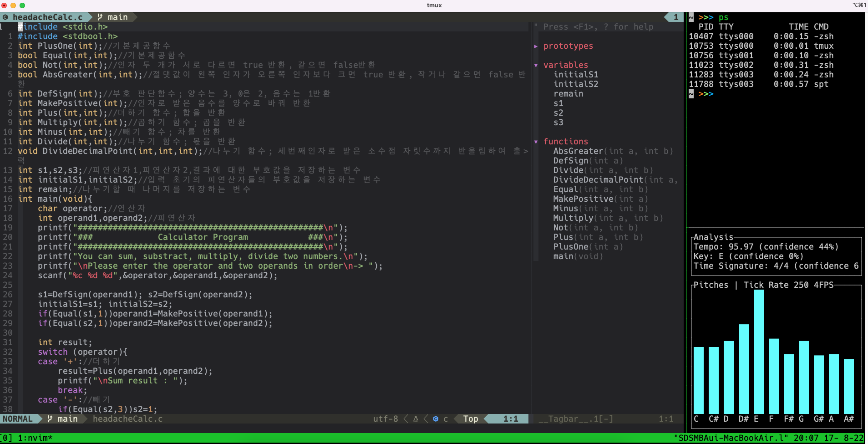The height and width of the screenshot is (444, 868).
Task: Select the s2 variable in Tagbar
Action: [558, 113]
